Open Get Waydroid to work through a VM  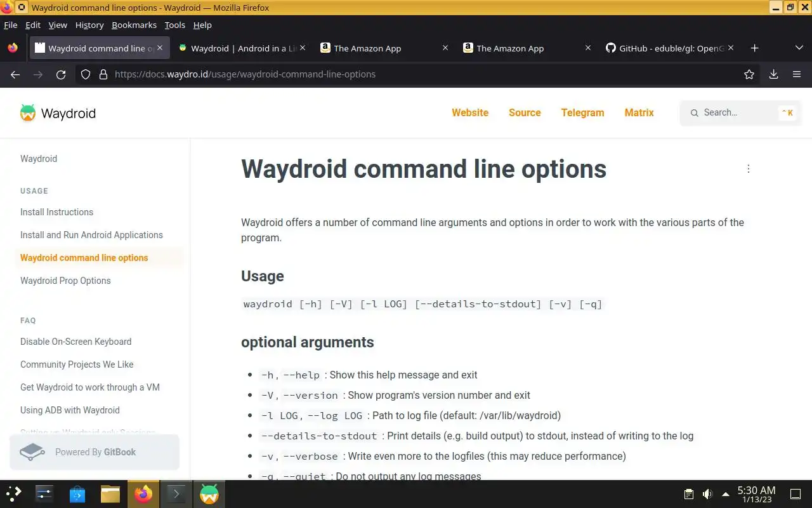tap(90, 387)
